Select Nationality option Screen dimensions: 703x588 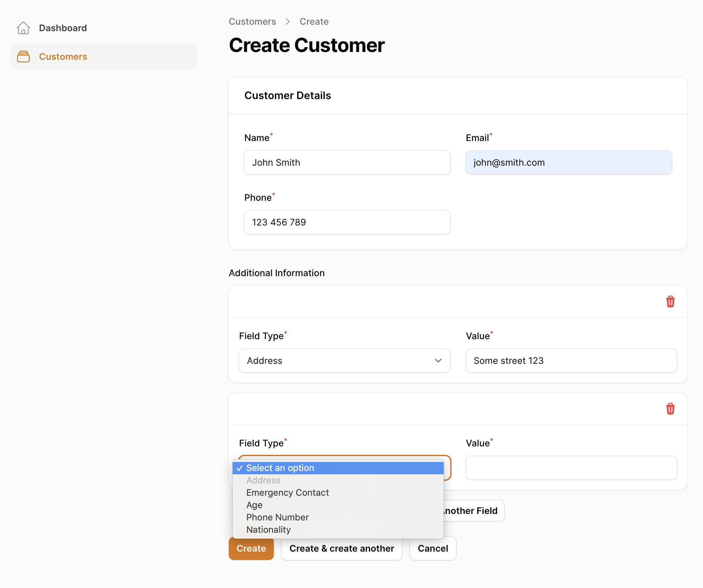(x=338, y=530)
